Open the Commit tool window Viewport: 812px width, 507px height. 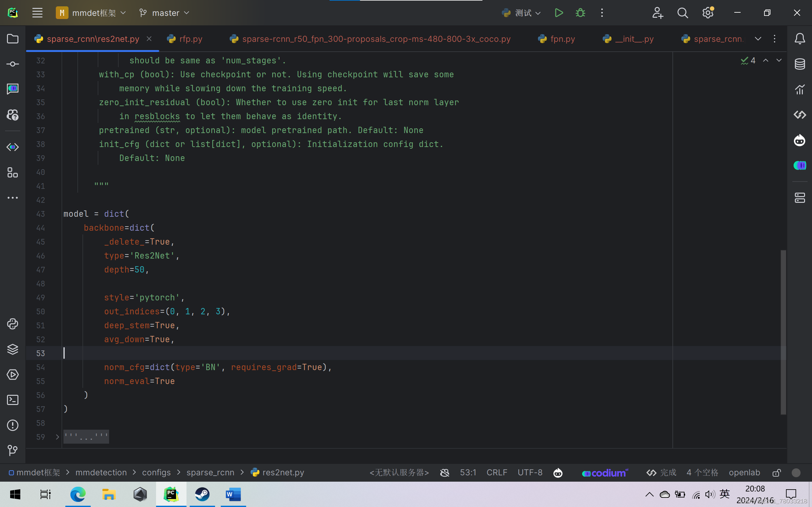click(x=12, y=64)
